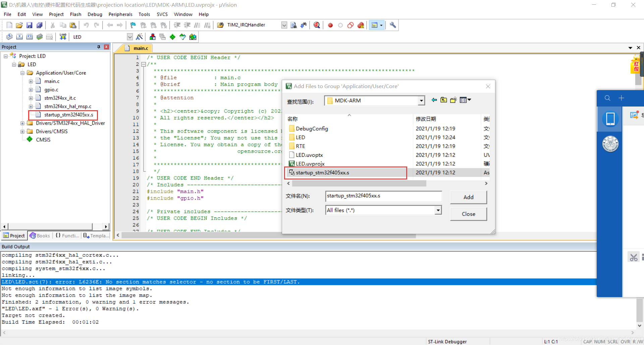Image resolution: width=644 pixels, height=345 pixels.
Task: Collapse the Project: LED root node
Action: point(5,56)
